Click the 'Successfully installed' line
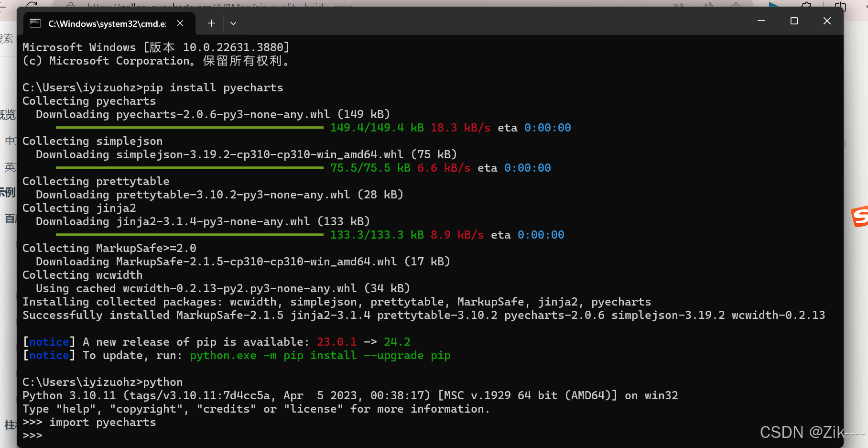Viewport: 868px width, 448px height. pos(424,315)
